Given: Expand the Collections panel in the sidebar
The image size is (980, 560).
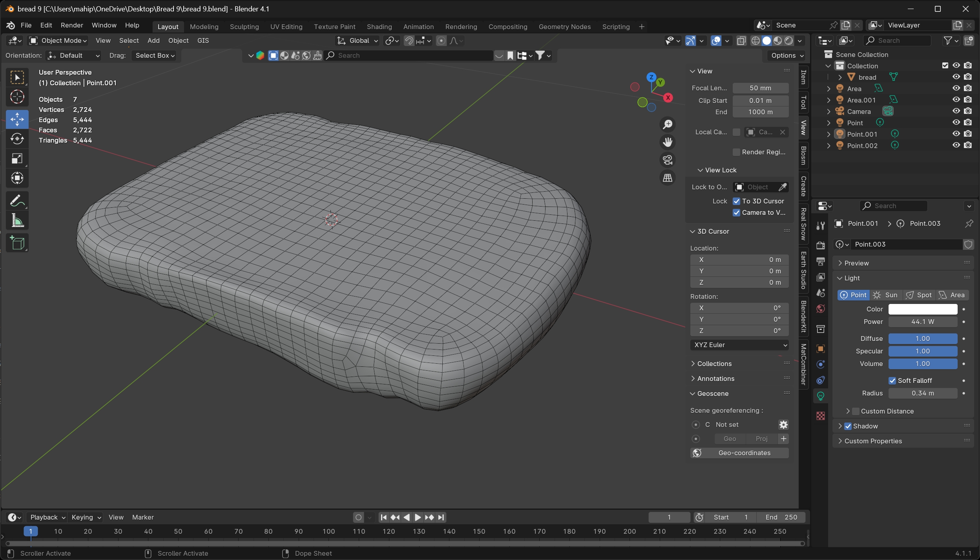Looking at the screenshot, I should 714,364.
